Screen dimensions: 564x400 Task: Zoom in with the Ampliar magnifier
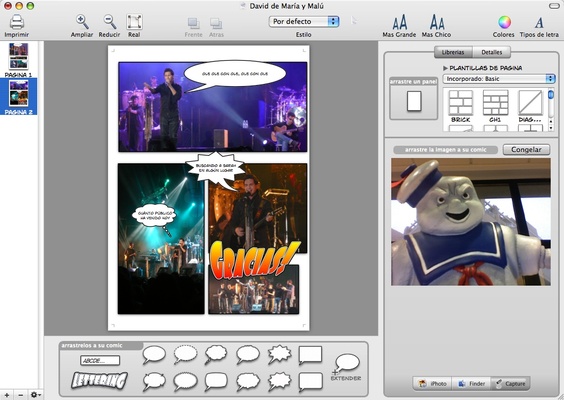tap(82, 22)
